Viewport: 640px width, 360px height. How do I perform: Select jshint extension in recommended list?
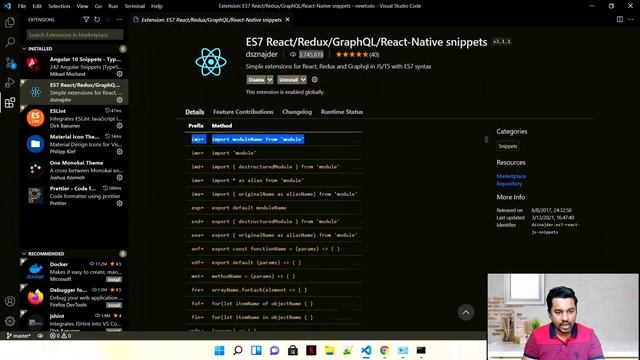74,322
